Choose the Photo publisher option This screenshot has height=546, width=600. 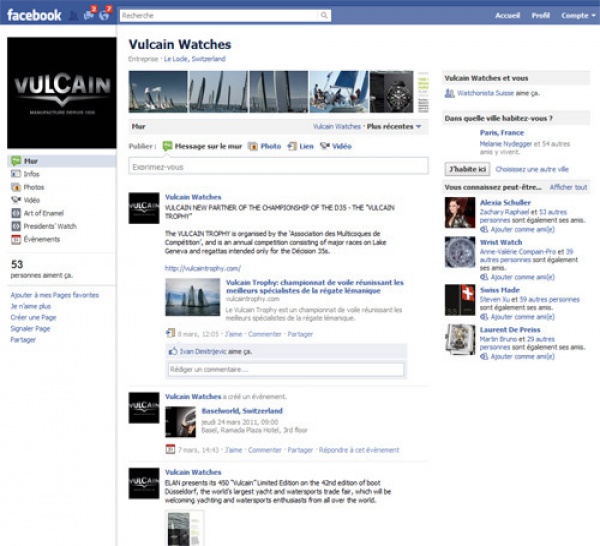pyautogui.click(x=265, y=146)
